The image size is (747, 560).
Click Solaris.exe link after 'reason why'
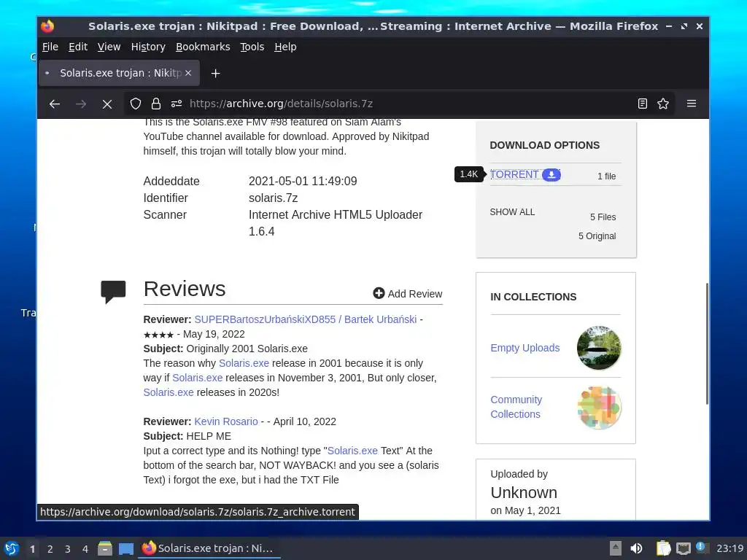coord(244,363)
